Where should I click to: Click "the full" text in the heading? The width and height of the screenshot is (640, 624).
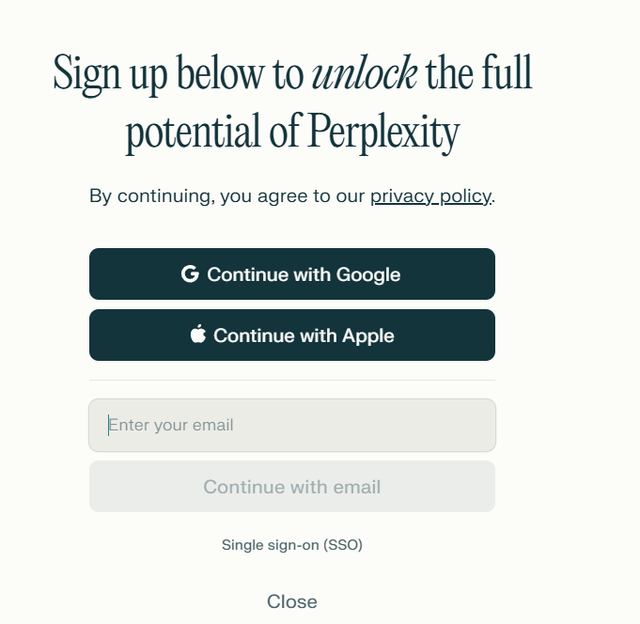coord(478,73)
